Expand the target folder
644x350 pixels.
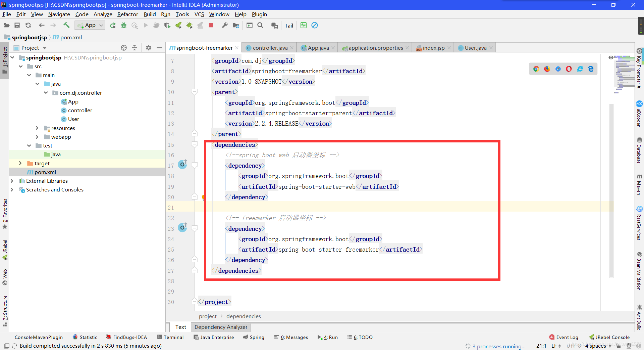point(20,163)
